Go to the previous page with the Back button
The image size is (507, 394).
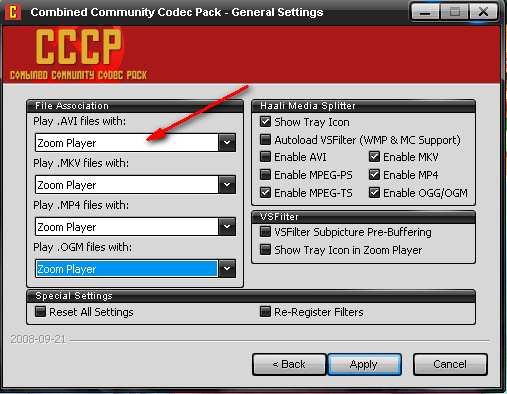click(x=289, y=364)
